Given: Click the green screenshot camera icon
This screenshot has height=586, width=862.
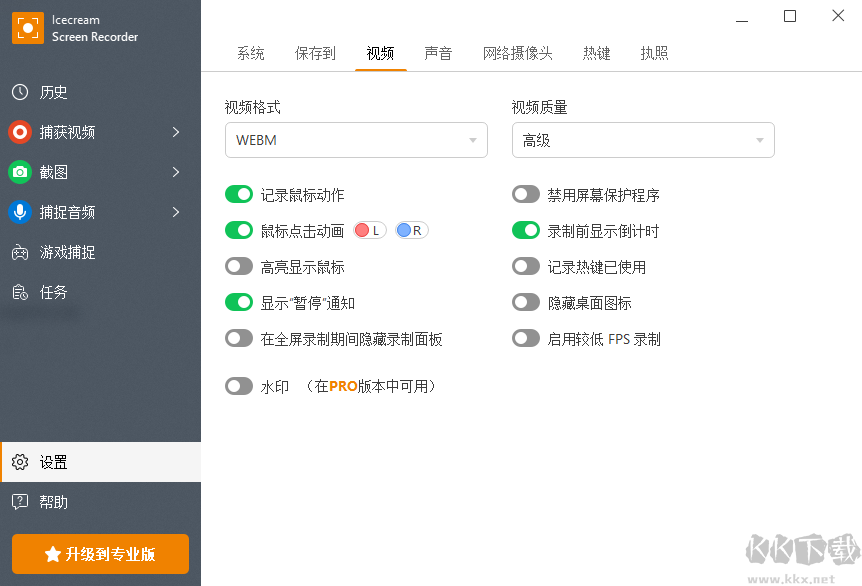Looking at the screenshot, I should point(20,172).
